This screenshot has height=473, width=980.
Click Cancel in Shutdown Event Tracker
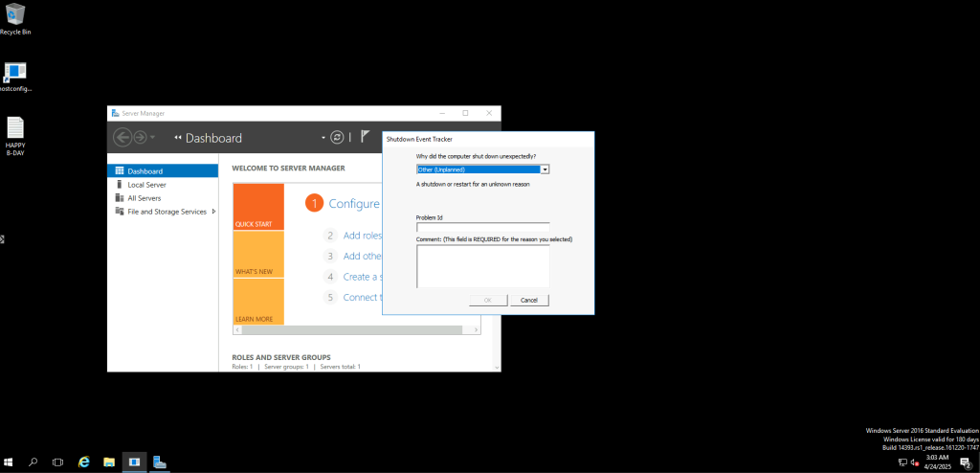pos(528,301)
